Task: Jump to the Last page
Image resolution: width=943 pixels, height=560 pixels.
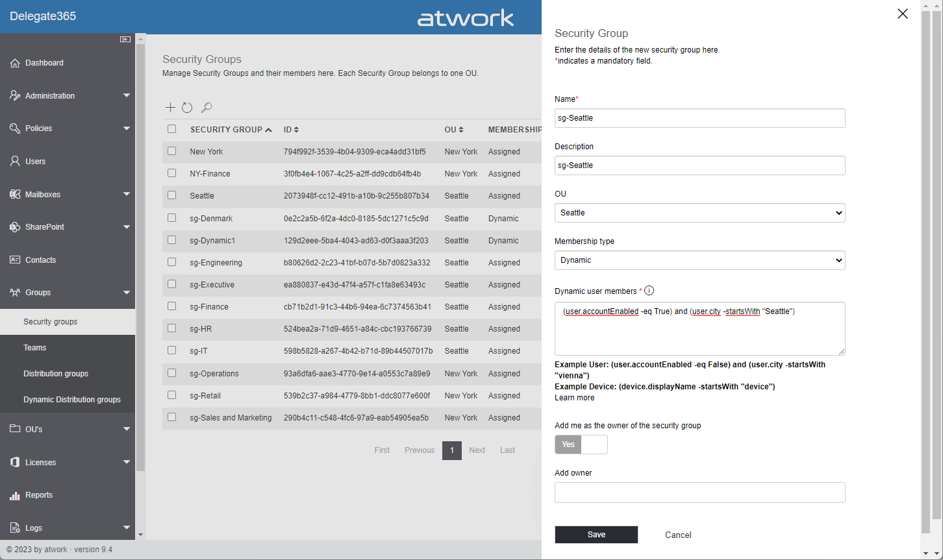Action: click(507, 450)
